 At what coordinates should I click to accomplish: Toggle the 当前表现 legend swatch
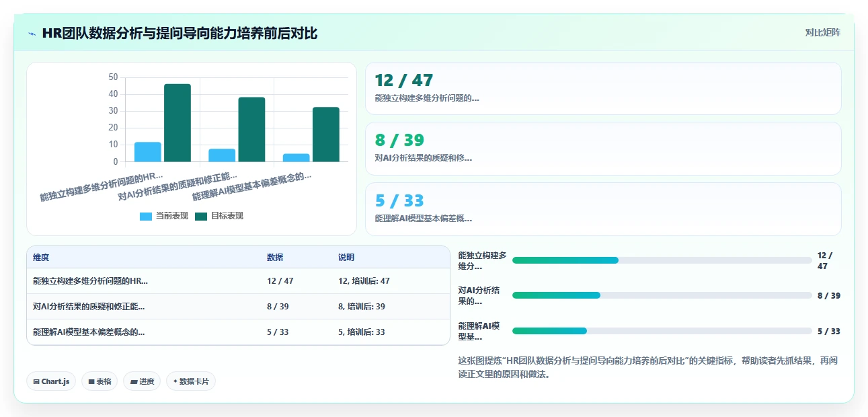tap(146, 216)
